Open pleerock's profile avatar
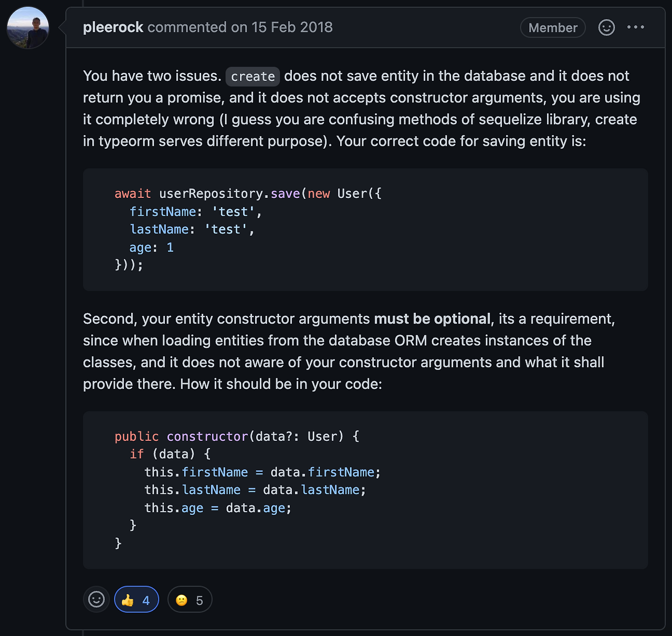This screenshot has height=636, width=672. click(28, 28)
